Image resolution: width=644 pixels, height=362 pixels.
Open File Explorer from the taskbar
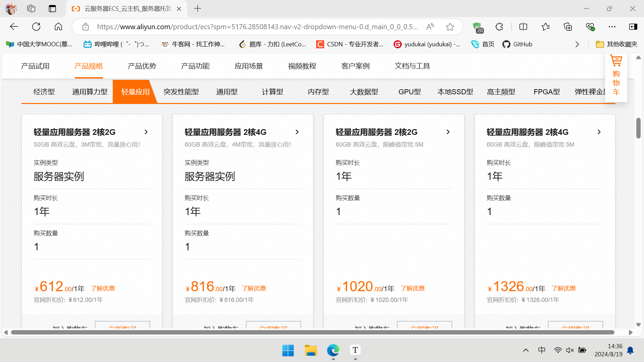coord(311,350)
